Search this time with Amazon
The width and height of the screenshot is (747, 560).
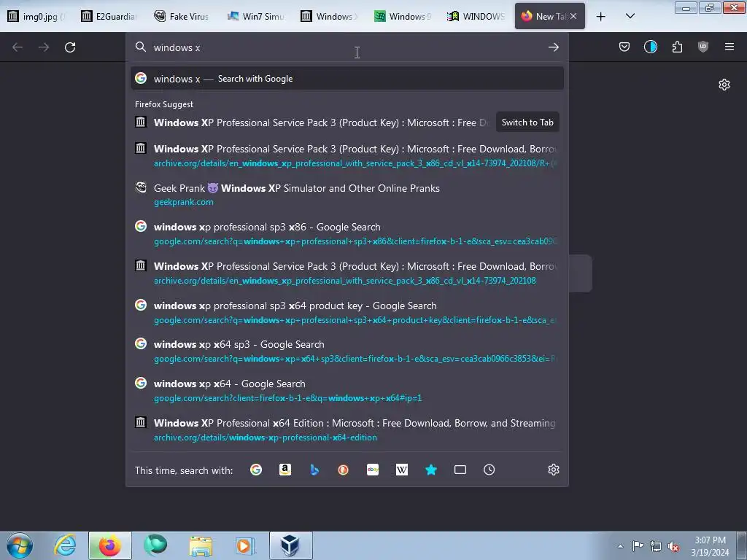285,470
